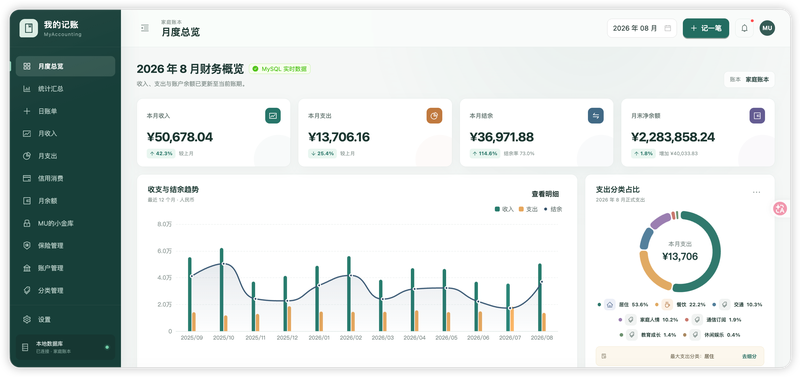Click the ¥50,678.04 income value
Screen dimensions: 800x377
click(x=180, y=137)
